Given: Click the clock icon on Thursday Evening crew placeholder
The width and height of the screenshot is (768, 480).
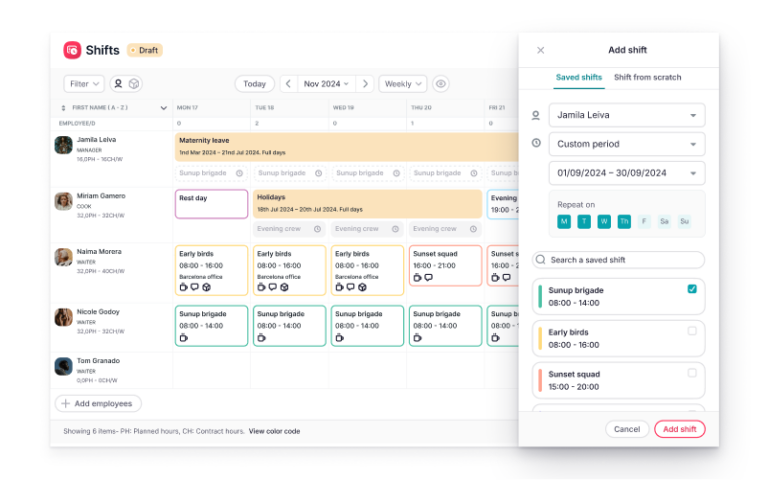Looking at the screenshot, I should point(473,229).
